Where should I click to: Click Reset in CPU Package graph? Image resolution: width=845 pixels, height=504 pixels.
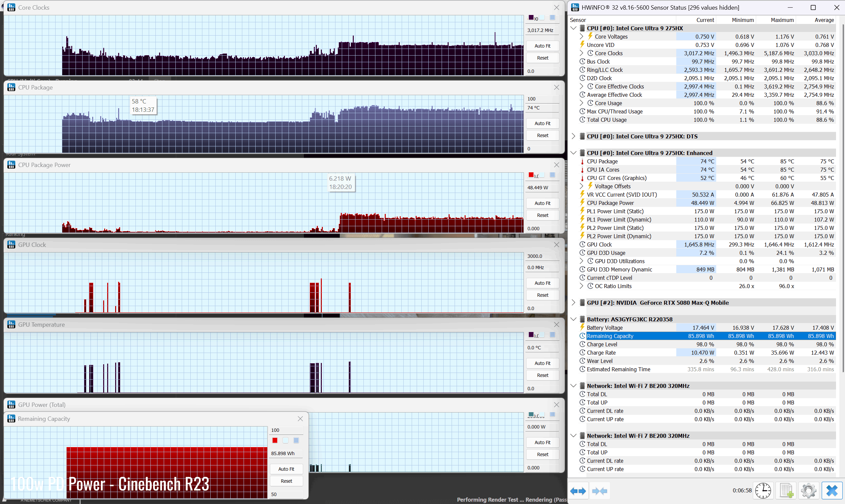click(x=542, y=135)
